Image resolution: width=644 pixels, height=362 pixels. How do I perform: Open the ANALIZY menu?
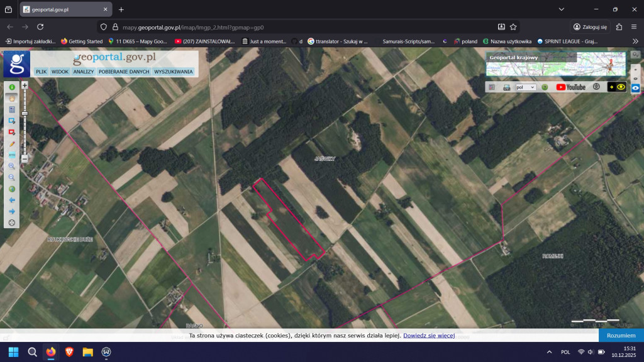pos(83,72)
